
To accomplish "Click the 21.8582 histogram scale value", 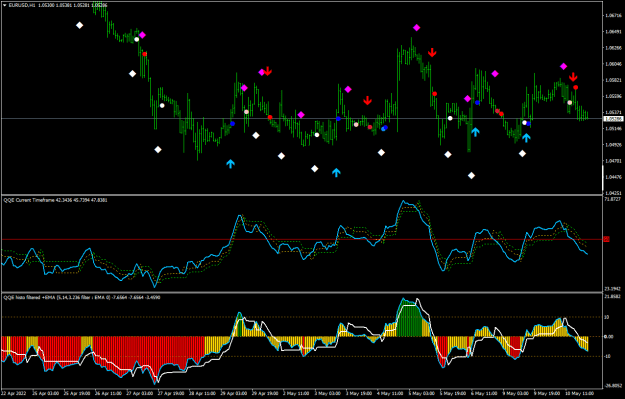I will click(613, 297).
